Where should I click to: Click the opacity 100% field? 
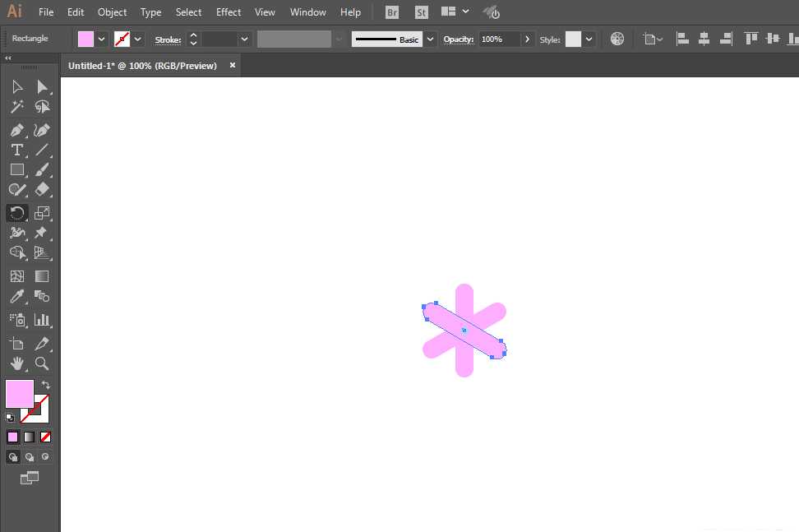(x=499, y=39)
